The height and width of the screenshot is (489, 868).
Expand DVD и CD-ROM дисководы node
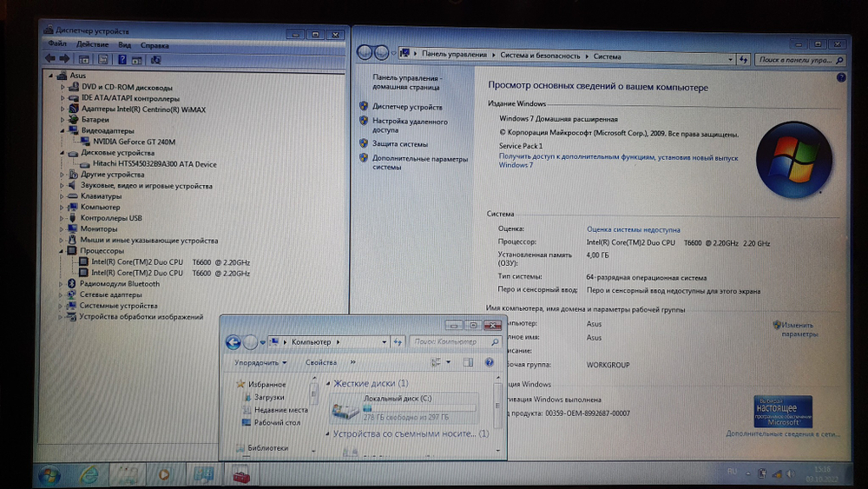(62, 87)
